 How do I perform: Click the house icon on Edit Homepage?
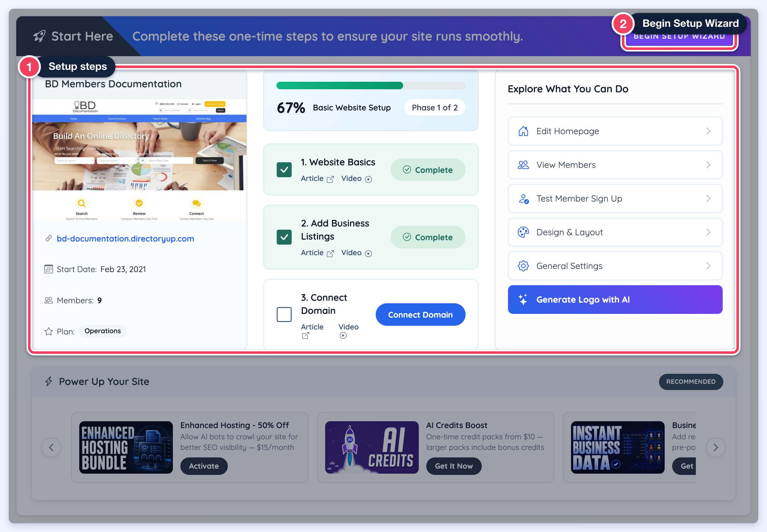pyautogui.click(x=523, y=131)
